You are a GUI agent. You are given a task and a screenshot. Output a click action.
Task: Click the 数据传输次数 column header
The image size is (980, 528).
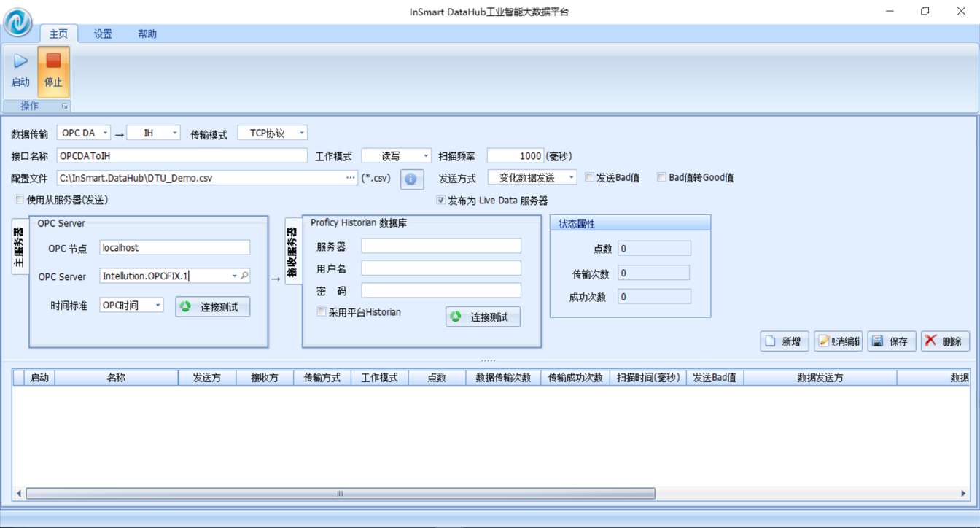[503, 378]
